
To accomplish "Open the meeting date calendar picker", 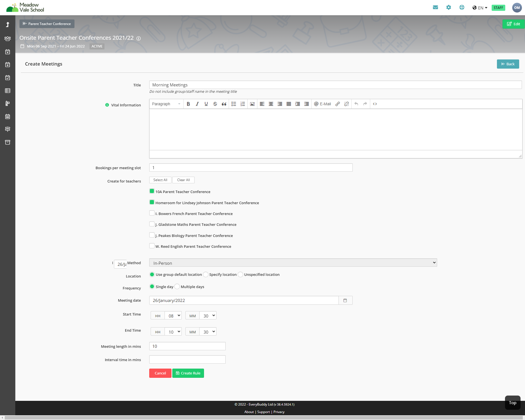I will point(345,300).
